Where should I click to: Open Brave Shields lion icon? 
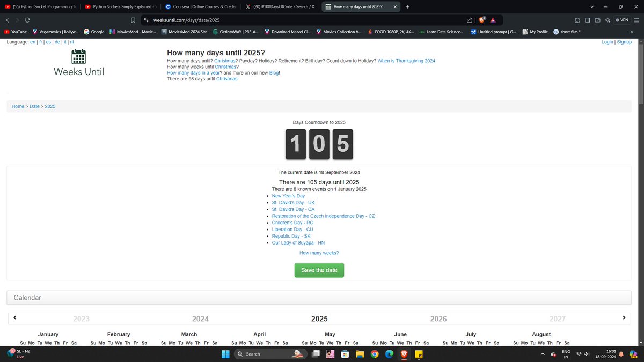click(x=481, y=20)
